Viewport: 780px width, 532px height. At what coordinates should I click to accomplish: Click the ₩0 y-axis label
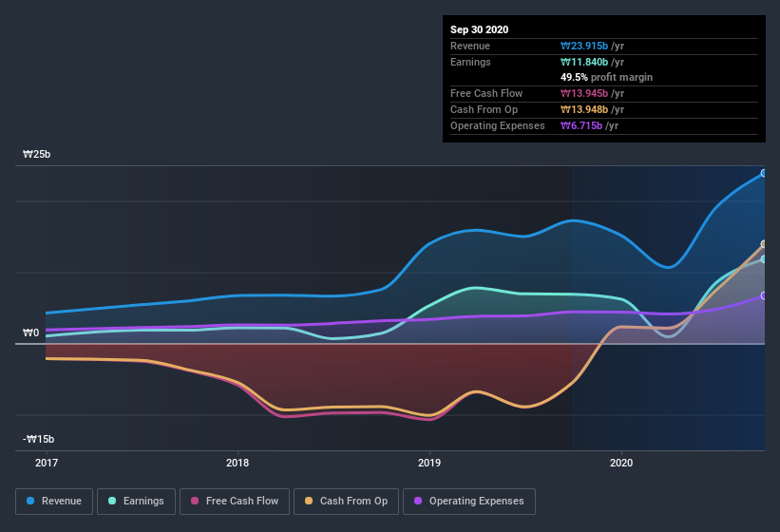point(30,332)
